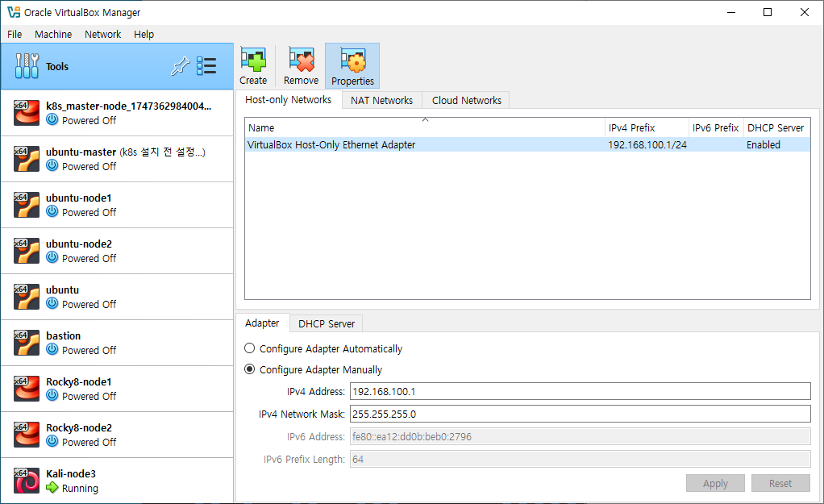Select the bastion VM icon
Screen dimensions: 824x504
pyautogui.click(x=27, y=343)
